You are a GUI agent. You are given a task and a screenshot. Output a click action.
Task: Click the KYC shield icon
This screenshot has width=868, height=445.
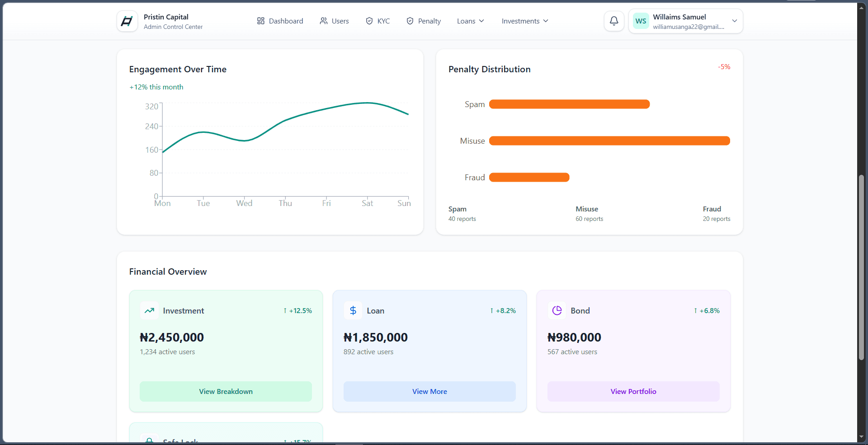pyautogui.click(x=369, y=21)
